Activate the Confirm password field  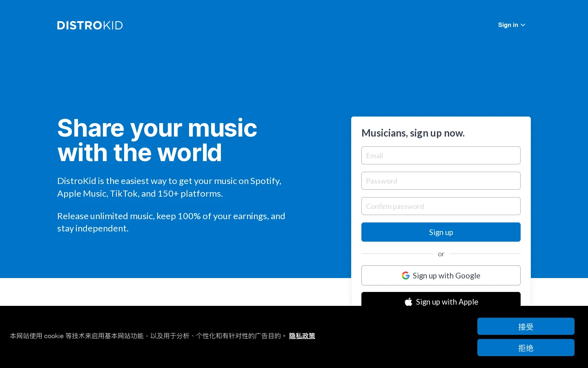pyautogui.click(x=441, y=206)
